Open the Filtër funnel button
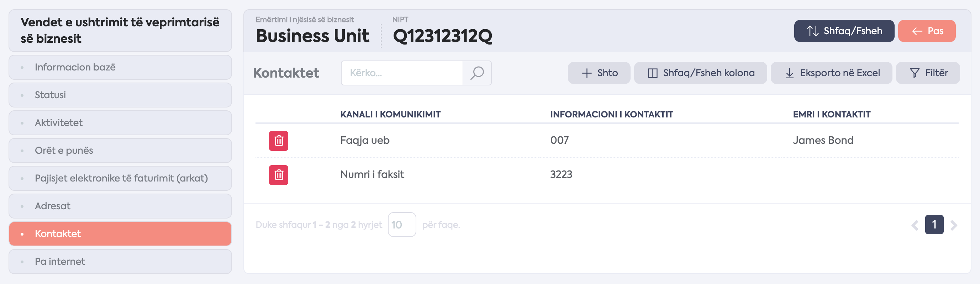The width and height of the screenshot is (980, 284). point(928,73)
